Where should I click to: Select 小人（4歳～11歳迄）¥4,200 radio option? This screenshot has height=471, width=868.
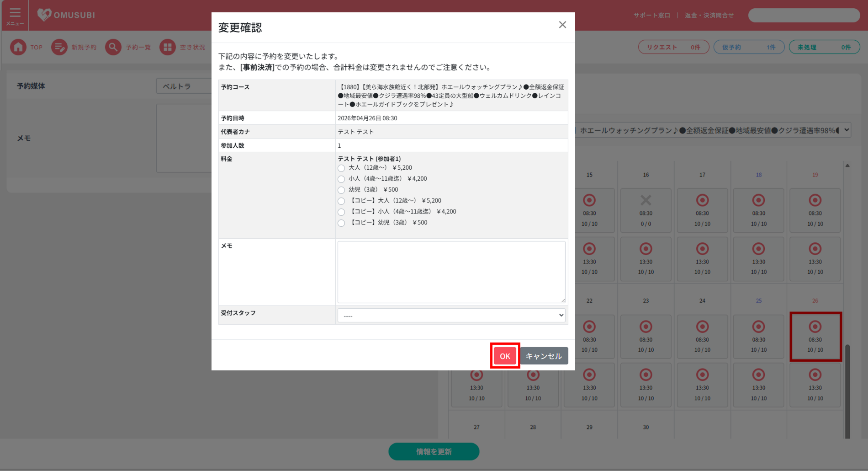click(341, 179)
